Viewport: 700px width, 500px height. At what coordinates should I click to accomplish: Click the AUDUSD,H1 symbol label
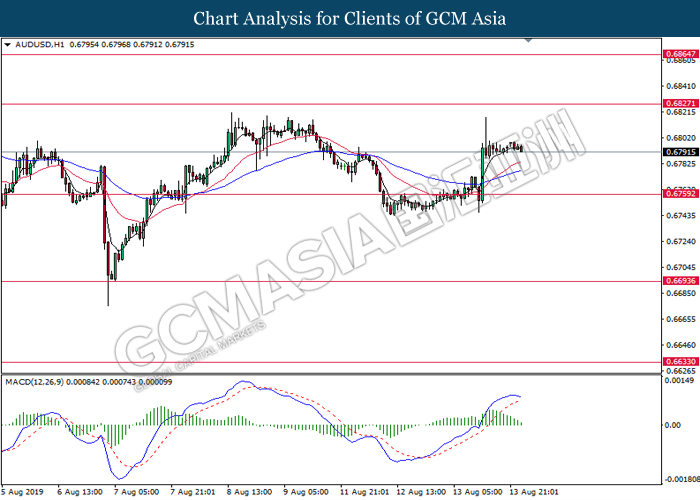pos(40,45)
